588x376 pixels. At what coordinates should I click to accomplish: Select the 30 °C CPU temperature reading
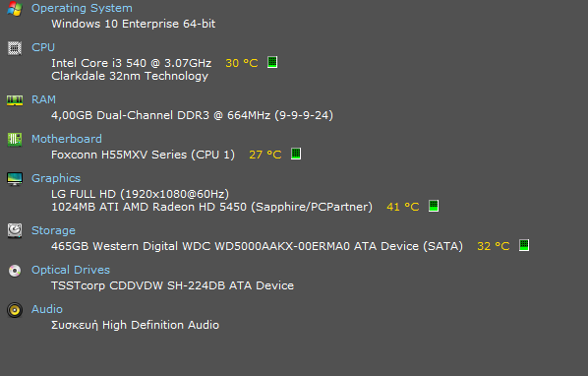tap(242, 63)
